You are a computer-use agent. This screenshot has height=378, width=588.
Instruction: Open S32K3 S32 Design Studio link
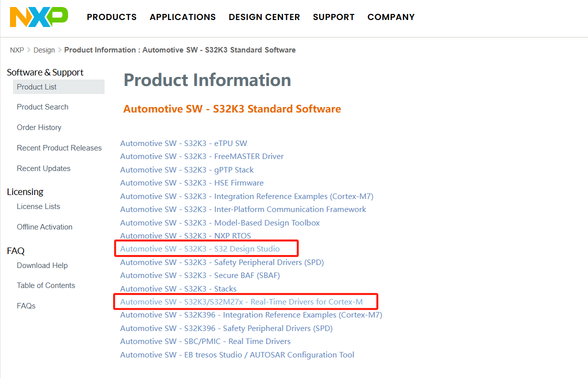pyautogui.click(x=200, y=249)
